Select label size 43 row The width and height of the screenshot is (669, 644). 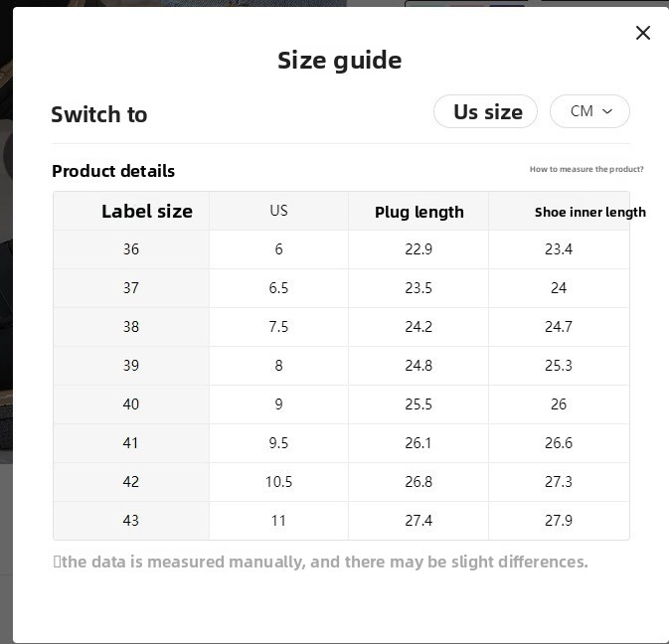131,521
